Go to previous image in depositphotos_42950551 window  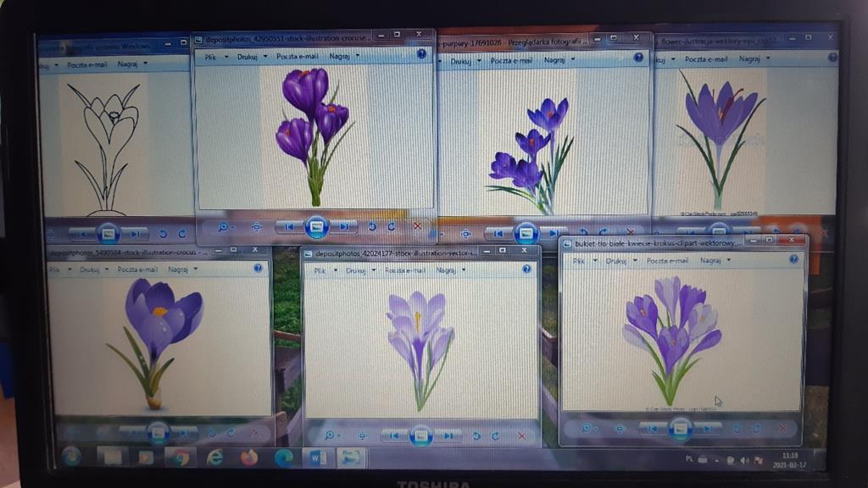(x=289, y=226)
